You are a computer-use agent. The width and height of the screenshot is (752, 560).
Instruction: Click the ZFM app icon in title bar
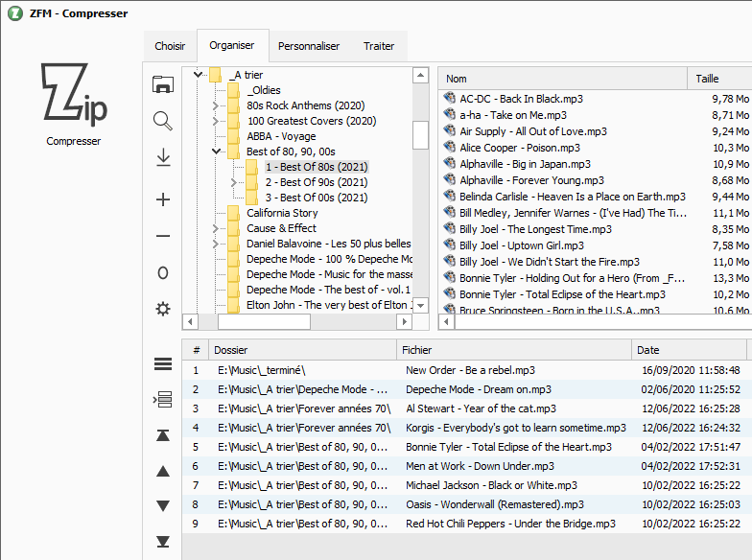pos(15,13)
